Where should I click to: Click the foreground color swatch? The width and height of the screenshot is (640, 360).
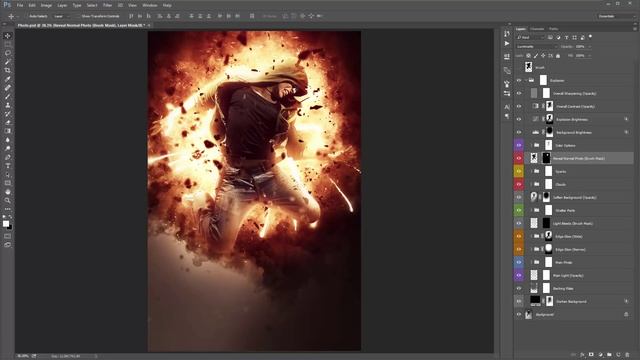coord(6,224)
